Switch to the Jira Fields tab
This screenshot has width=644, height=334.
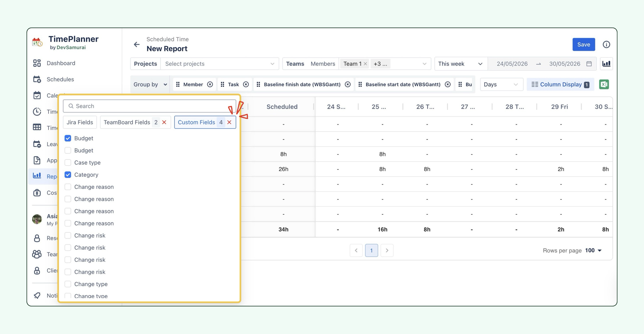(x=80, y=122)
